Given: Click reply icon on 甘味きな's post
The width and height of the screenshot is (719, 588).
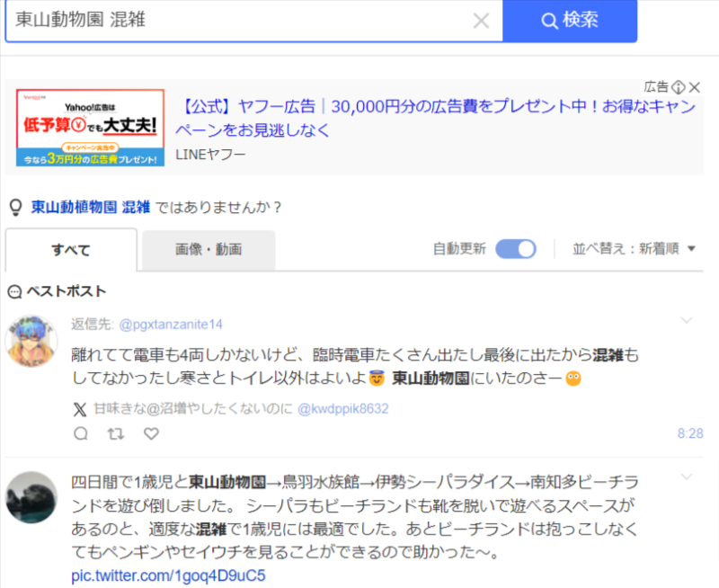Looking at the screenshot, I should tap(81, 433).
